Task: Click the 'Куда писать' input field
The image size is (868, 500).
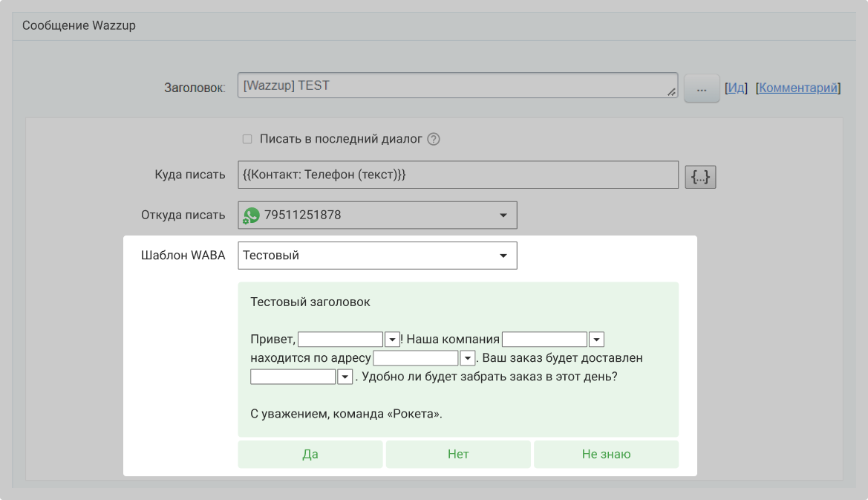Action: point(458,175)
